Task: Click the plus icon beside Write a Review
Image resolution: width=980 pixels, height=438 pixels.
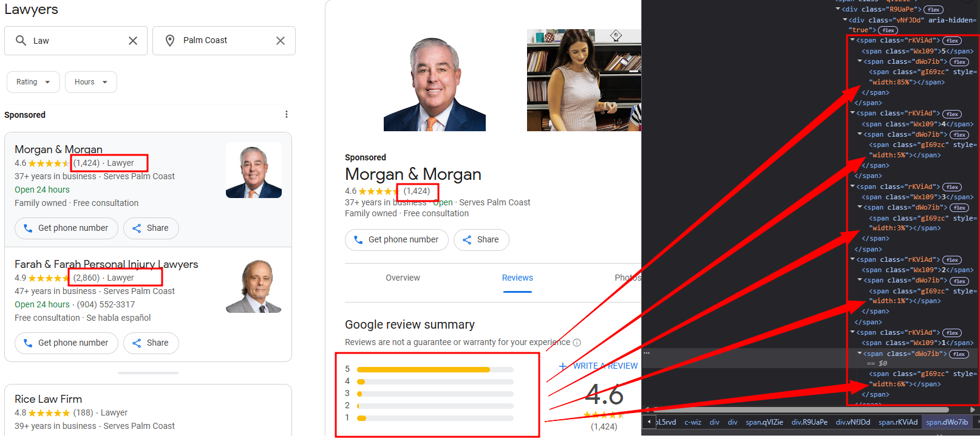Action: pyautogui.click(x=563, y=366)
